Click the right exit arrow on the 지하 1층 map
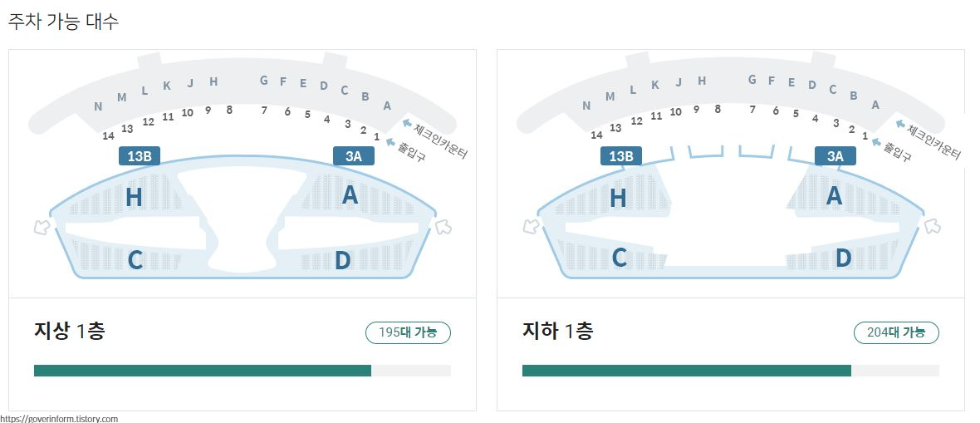 tap(932, 226)
